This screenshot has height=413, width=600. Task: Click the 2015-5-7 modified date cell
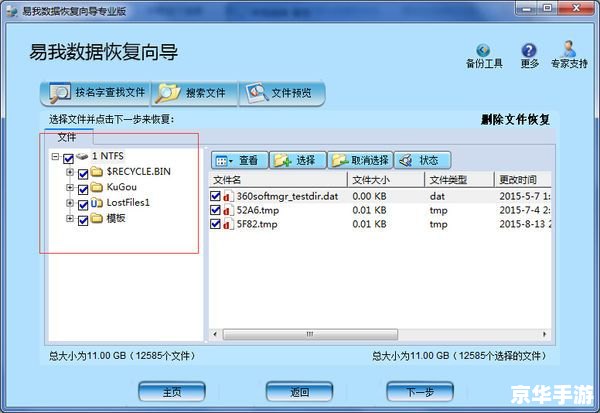525,196
